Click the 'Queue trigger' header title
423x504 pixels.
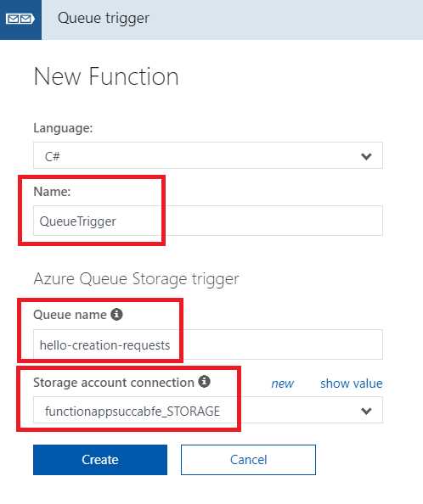coord(104,19)
